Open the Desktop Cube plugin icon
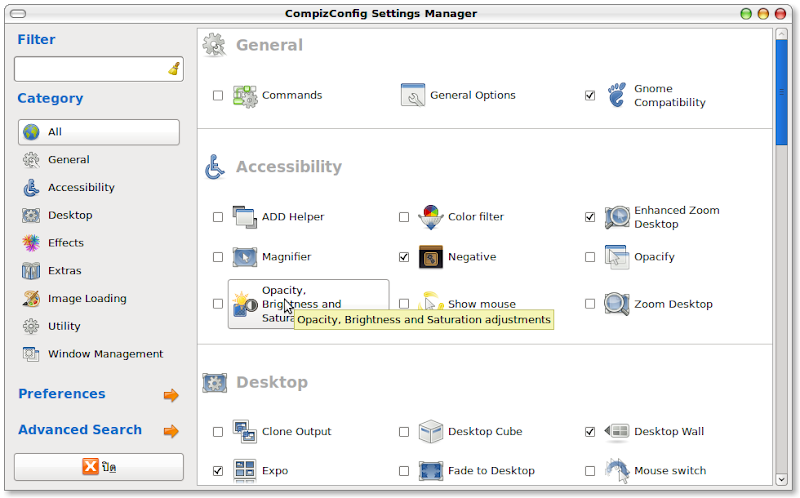Image resolution: width=800 pixels, height=498 pixels. pyautogui.click(x=431, y=432)
